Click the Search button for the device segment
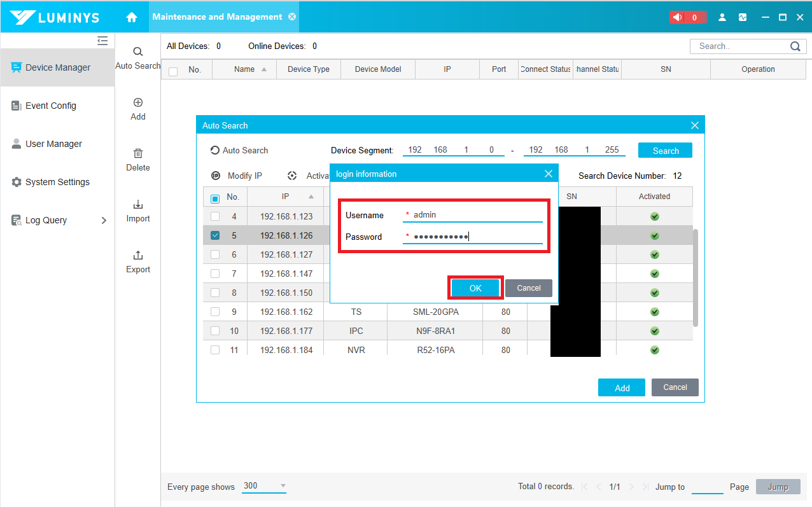 tap(665, 151)
